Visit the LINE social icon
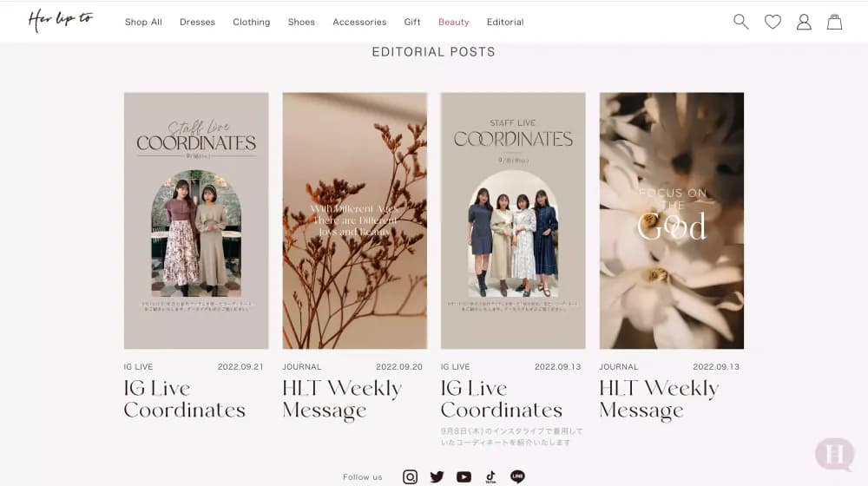The image size is (868, 486). pos(517,476)
